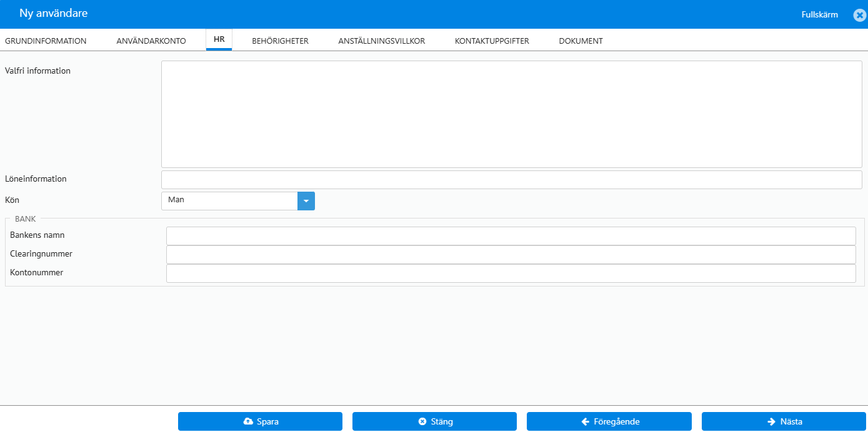Click the Clearingnummer input field
Viewport: 868px width, 432px height.
coord(511,255)
